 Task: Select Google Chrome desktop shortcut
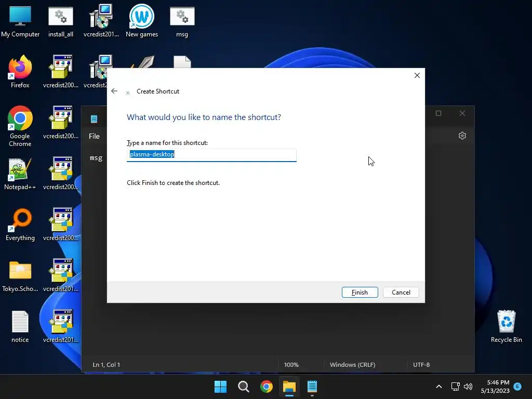point(20,126)
